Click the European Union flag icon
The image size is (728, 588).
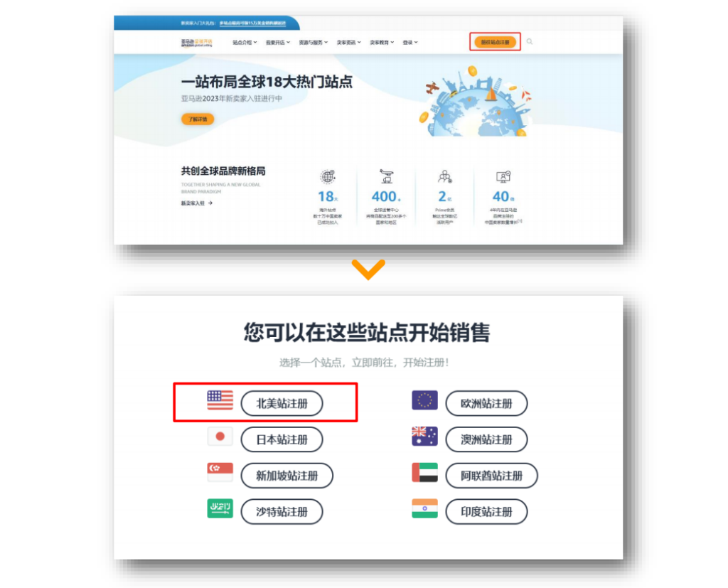coord(424,400)
